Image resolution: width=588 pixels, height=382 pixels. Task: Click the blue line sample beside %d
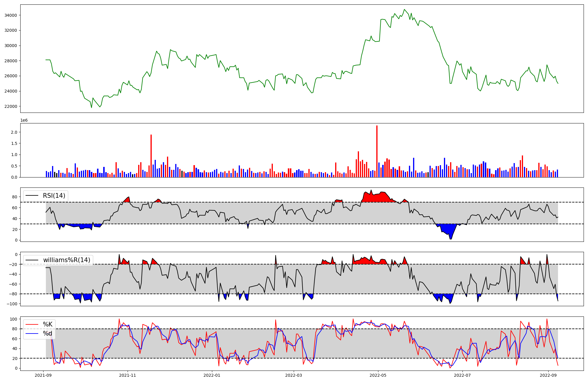[x=32, y=334]
